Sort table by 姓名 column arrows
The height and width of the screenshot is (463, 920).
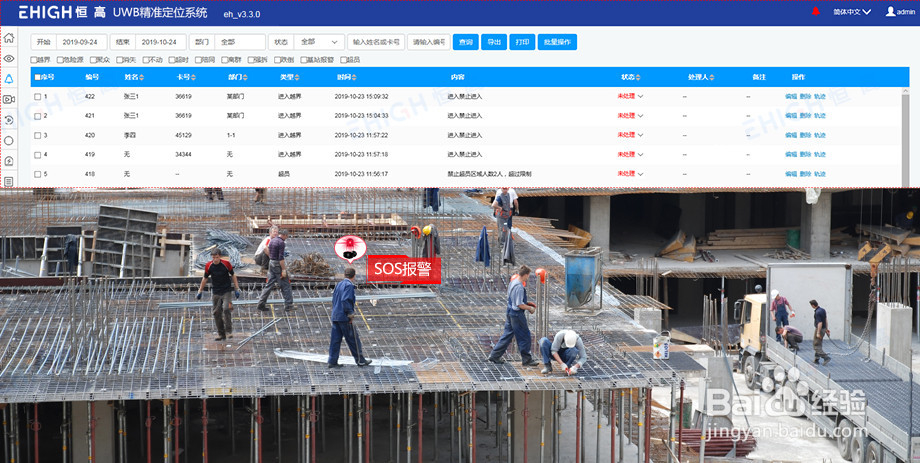point(141,77)
